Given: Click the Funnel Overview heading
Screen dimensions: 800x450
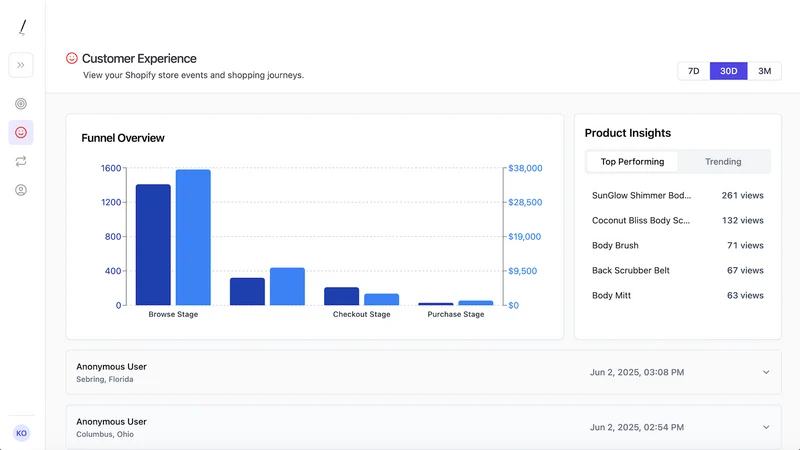Looking at the screenshot, I should (x=123, y=138).
